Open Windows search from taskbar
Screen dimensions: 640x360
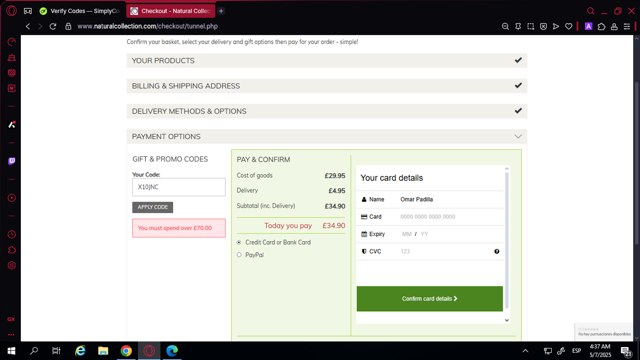coord(34,351)
